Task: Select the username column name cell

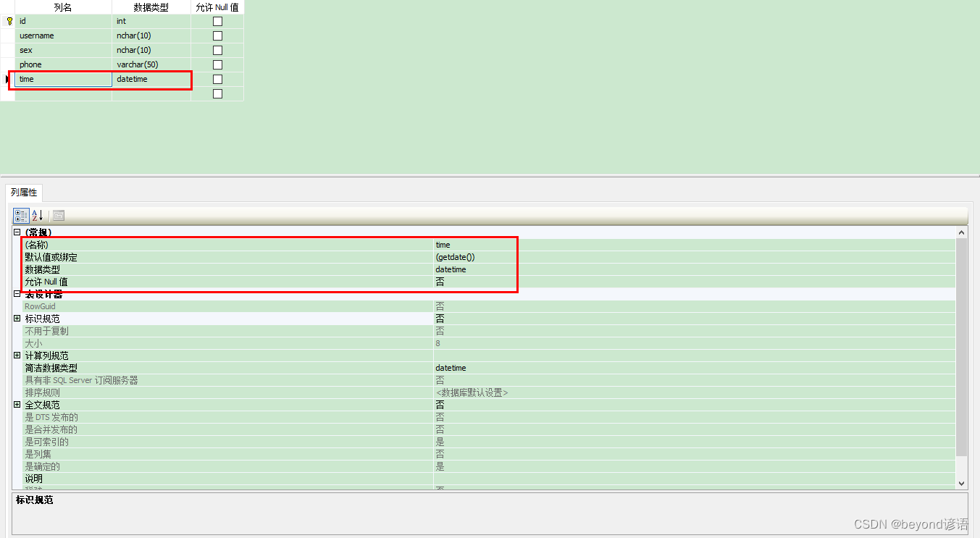Action: coord(63,35)
